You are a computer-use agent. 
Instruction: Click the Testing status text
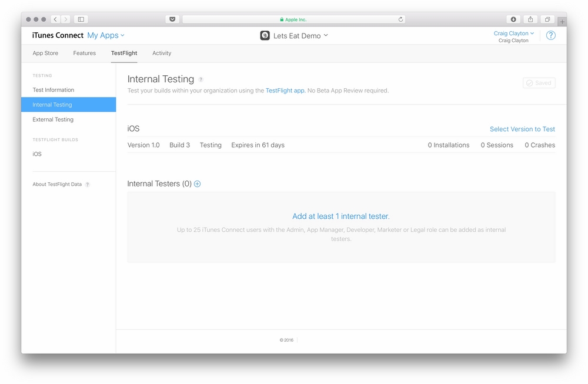(x=211, y=145)
